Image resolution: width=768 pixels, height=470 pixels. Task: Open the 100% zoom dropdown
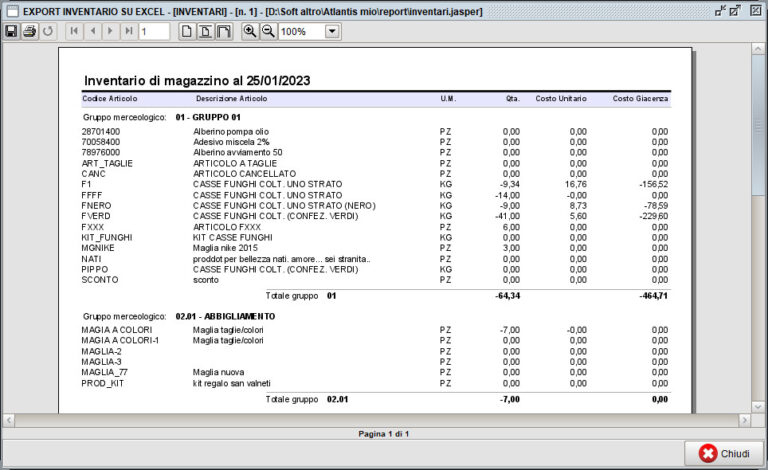point(332,32)
